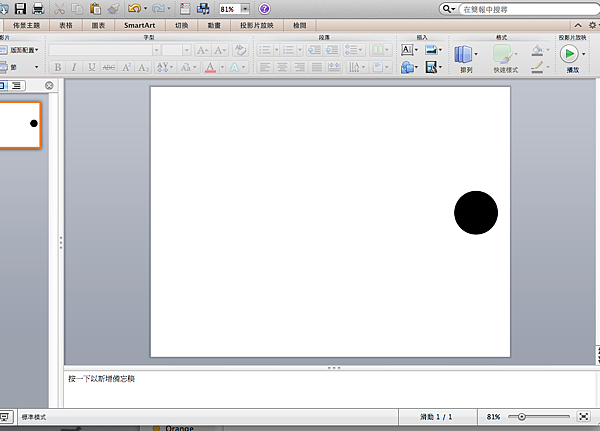Click the Save floppy disk icon
The width and height of the screenshot is (600, 431).
[20, 8]
